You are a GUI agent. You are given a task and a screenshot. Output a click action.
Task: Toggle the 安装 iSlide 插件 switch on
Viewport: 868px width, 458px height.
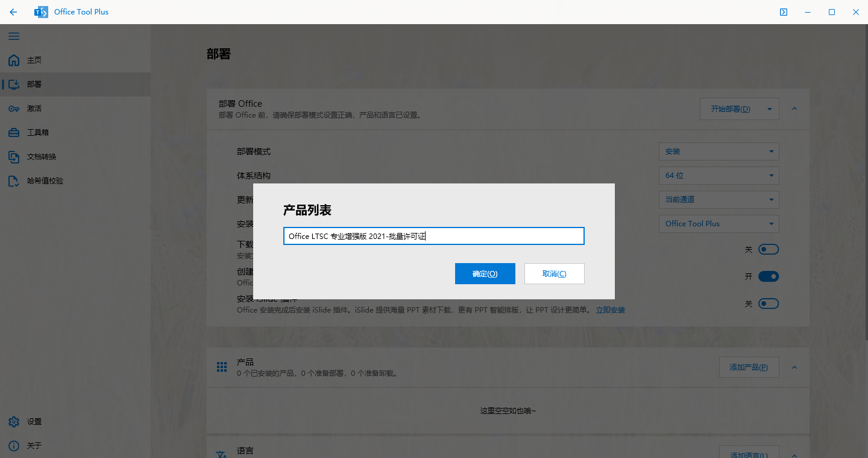769,304
